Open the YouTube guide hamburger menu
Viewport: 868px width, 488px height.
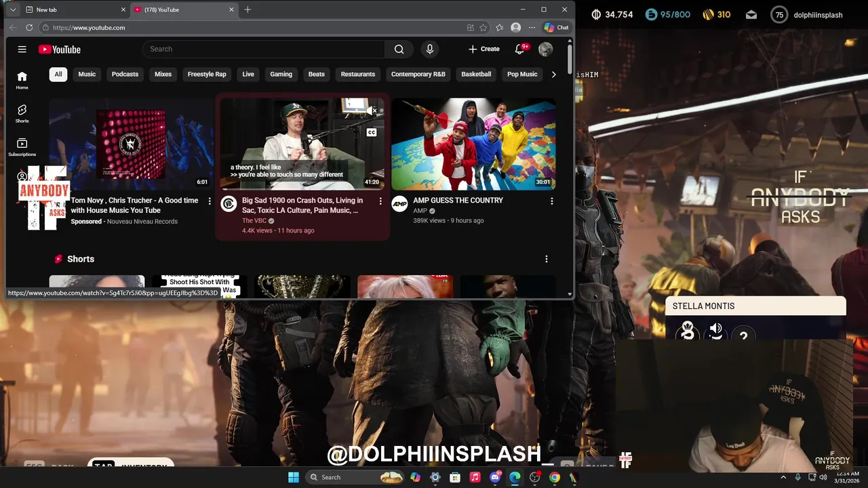pyautogui.click(x=22, y=49)
